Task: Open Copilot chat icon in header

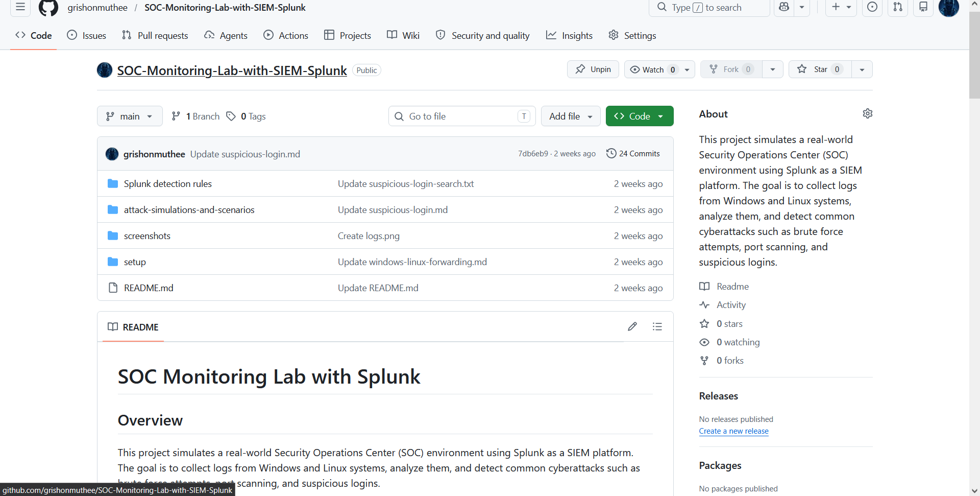Action: [784, 7]
